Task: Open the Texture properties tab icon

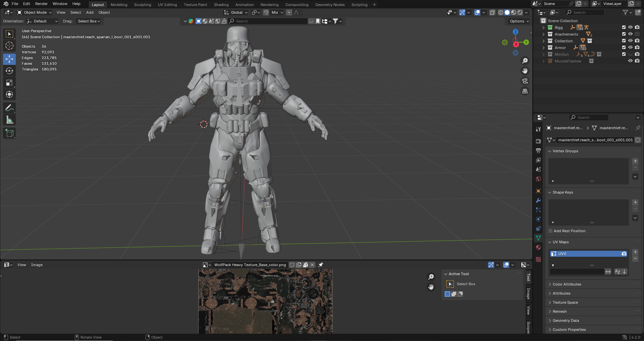Action: (x=538, y=259)
